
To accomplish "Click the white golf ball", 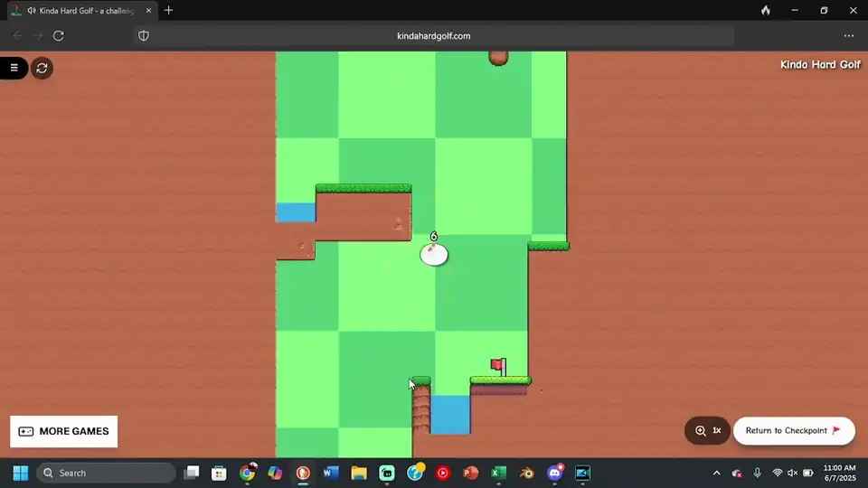I will [434, 255].
